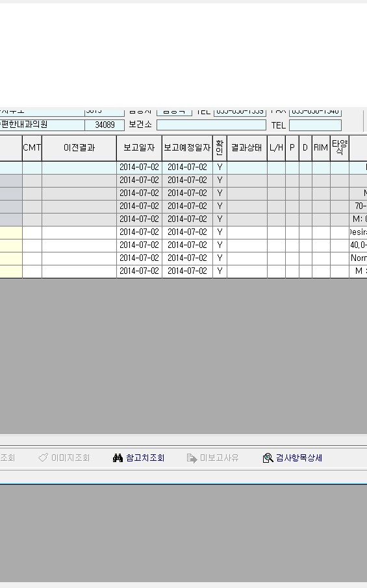Click the field showing 34089
Screen dimensions: 367x588
click(x=105, y=125)
